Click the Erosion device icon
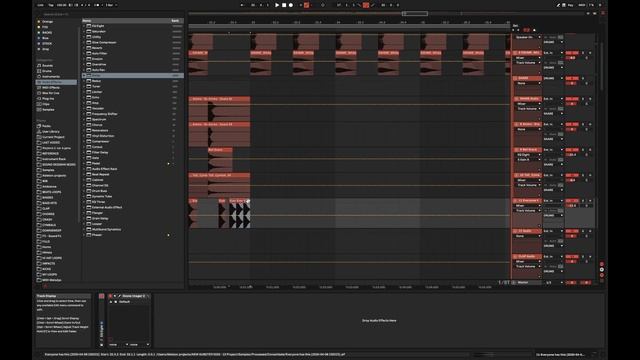The image size is (640, 360). (89, 59)
